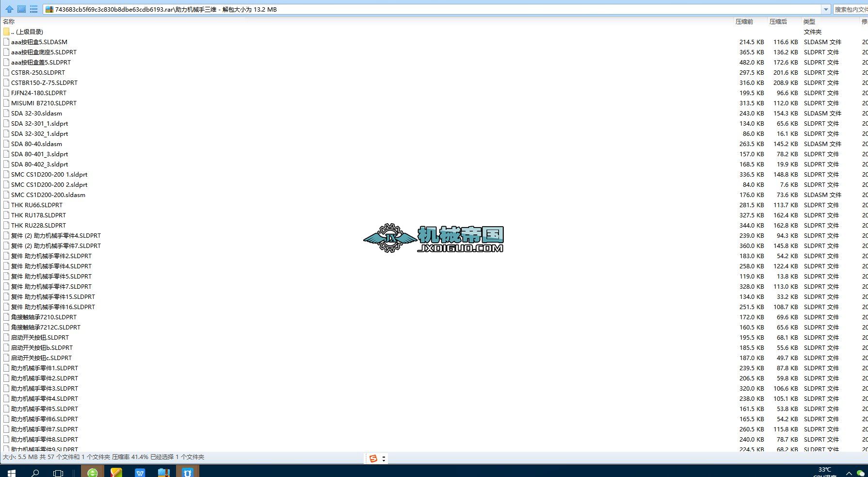Open the address path history dropdown

[x=826, y=9]
